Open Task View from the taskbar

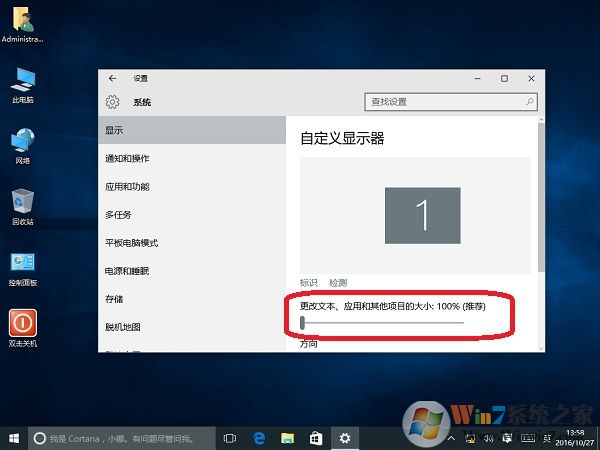[x=230, y=438]
